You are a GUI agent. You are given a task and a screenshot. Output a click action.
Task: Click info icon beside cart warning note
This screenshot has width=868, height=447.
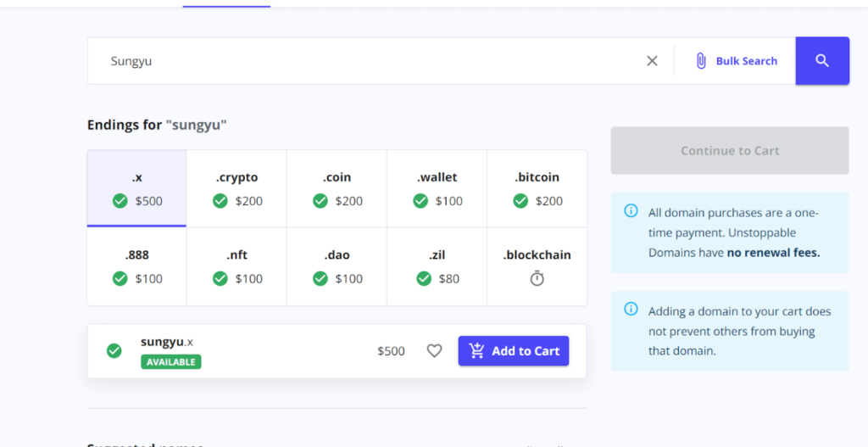click(x=631, y=309)
